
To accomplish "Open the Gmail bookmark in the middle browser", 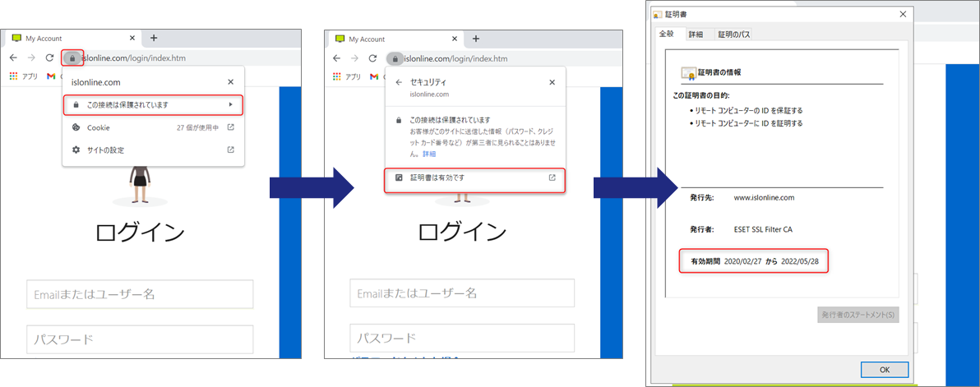I will (374, 76).
